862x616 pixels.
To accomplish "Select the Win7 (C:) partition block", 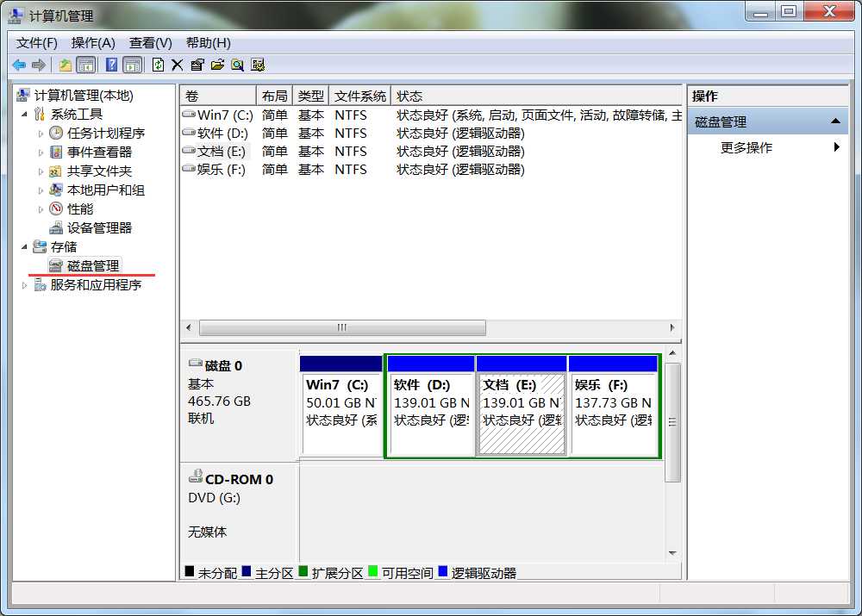I will coord(341,406).
